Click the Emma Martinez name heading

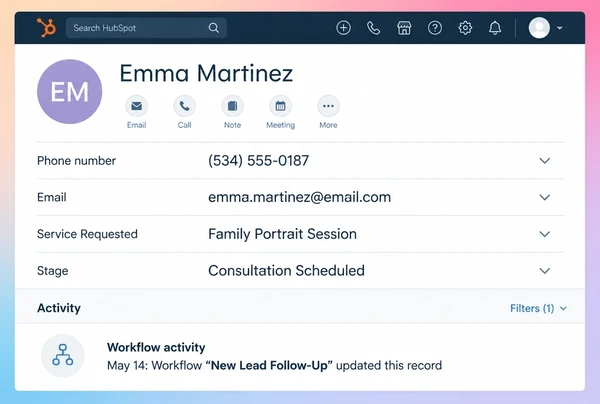coord(206,73)
